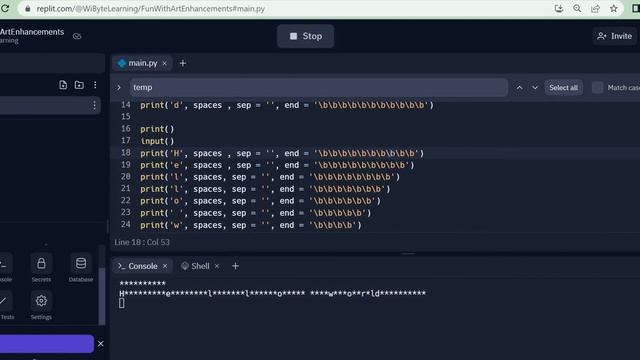Click the print() statement on line 16
The height and width of the screenshot is (360, 640).
157,129
